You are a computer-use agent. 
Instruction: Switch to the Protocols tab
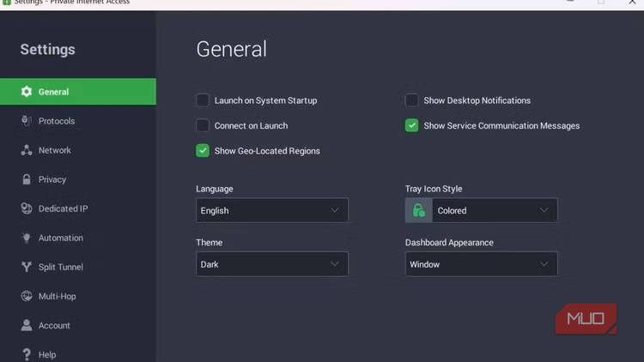point(78,121)
